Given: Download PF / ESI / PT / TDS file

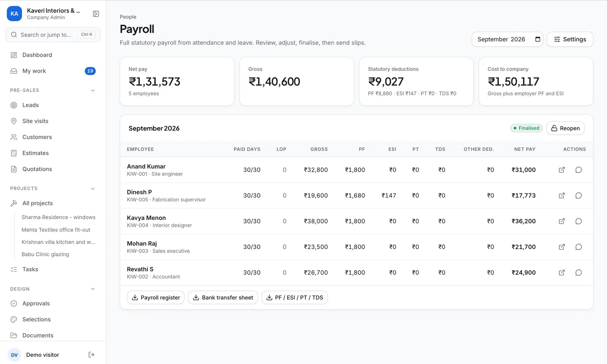Looking at the screenshot, I should (294, 298).
